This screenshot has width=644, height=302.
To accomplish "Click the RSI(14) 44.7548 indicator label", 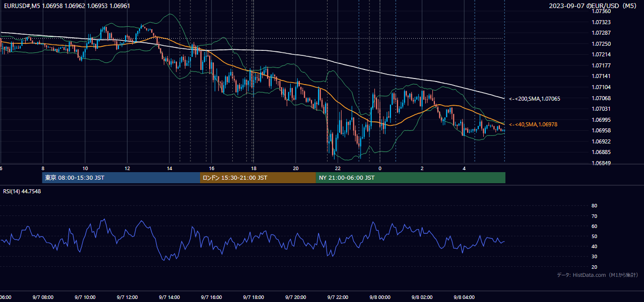I will coord(22,191).
